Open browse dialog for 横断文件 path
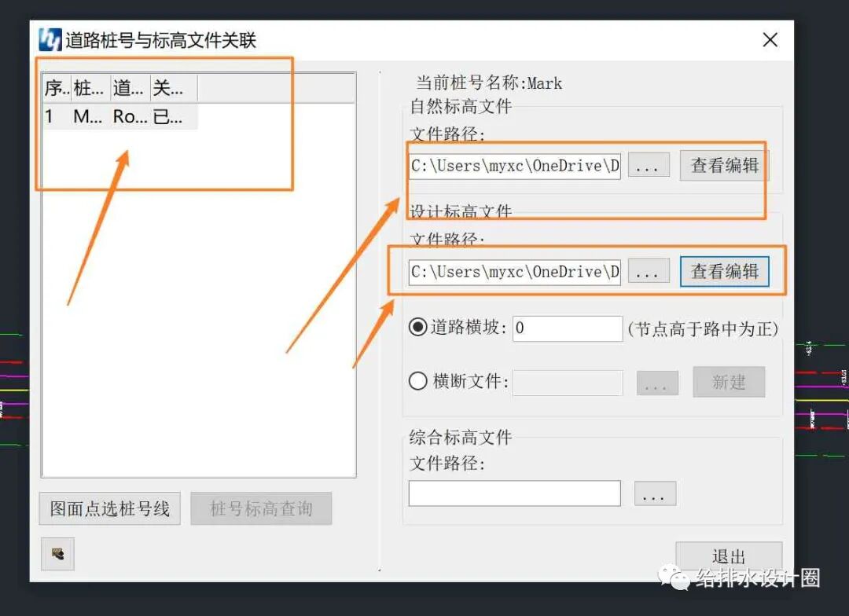 657,383
